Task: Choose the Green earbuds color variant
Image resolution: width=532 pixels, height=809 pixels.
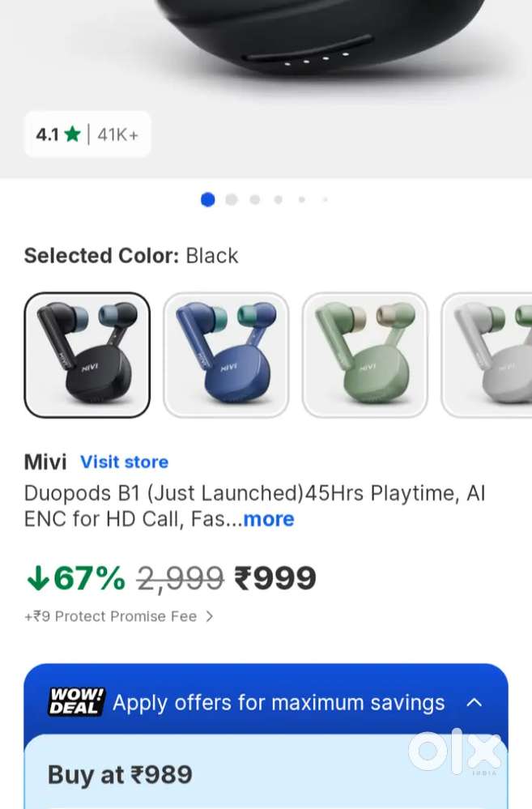Action: [x=365, y=355]
